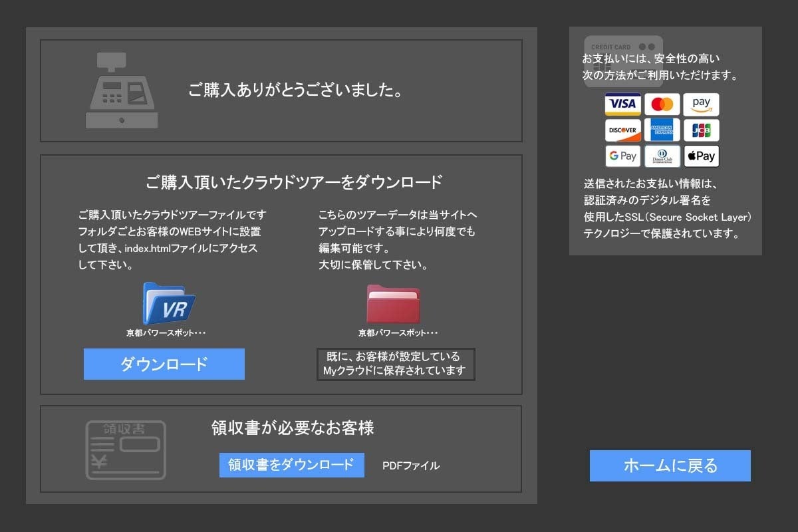
Task: Click the Apple Pay icon
Action: coord(701,156)
